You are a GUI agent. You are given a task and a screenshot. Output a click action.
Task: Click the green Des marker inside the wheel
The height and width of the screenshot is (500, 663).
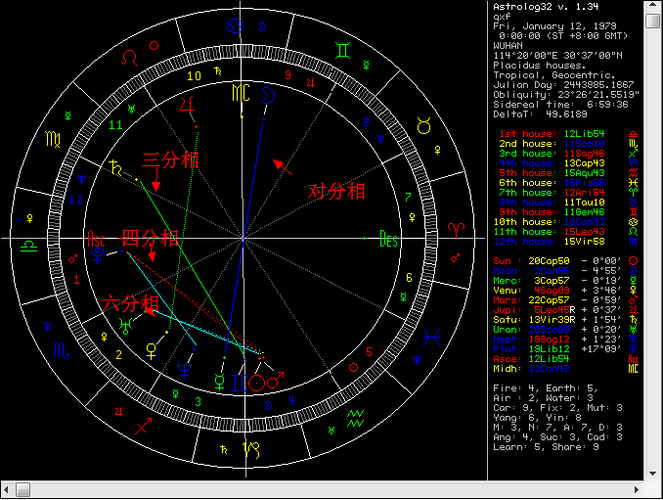click(x=388, y=238)
